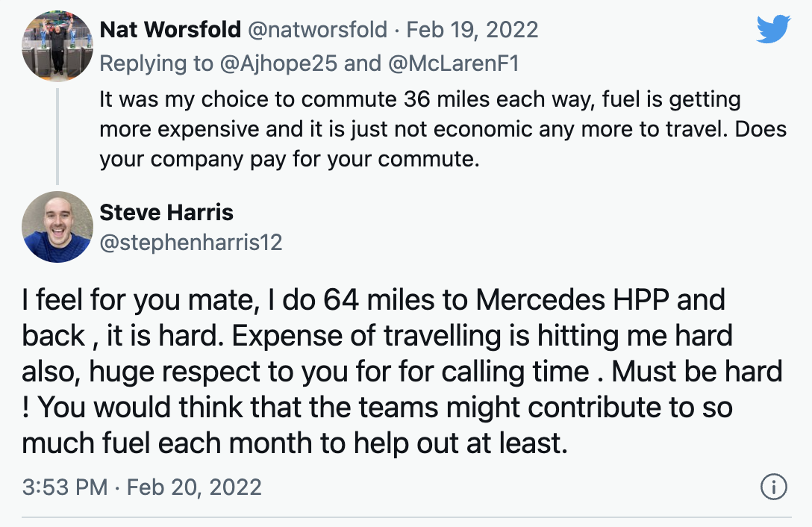Viewport: 812px width, 527px height.
Task: Click the Twitter bird logo
Action: 772,29
